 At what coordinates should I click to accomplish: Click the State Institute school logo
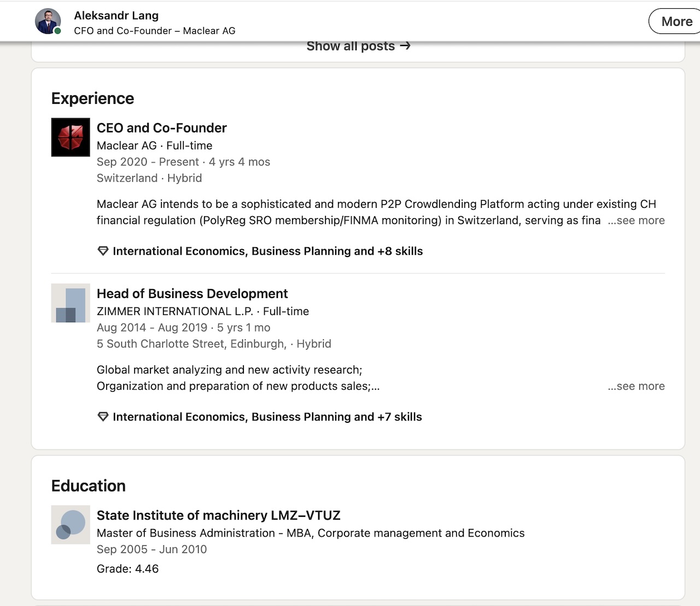tap(71, 525)
